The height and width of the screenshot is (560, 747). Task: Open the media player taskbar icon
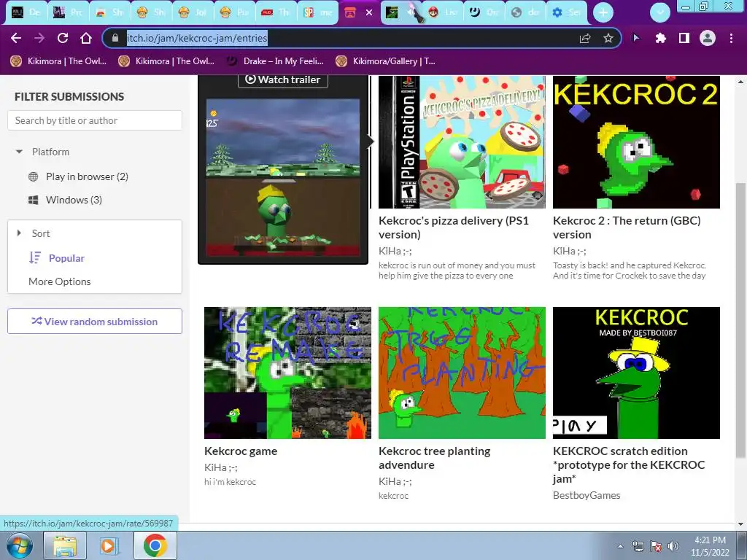(x=109, y=545)
